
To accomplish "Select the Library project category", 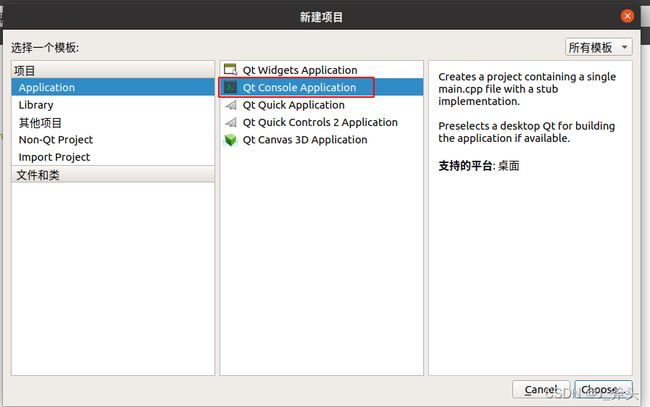I will (113, 105).
